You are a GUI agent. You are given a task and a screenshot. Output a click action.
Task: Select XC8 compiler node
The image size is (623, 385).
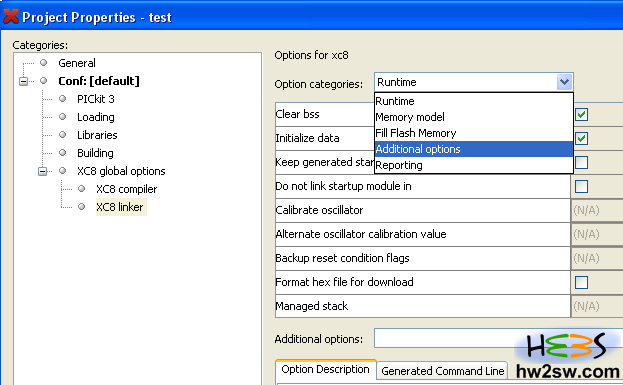[126, 189]
